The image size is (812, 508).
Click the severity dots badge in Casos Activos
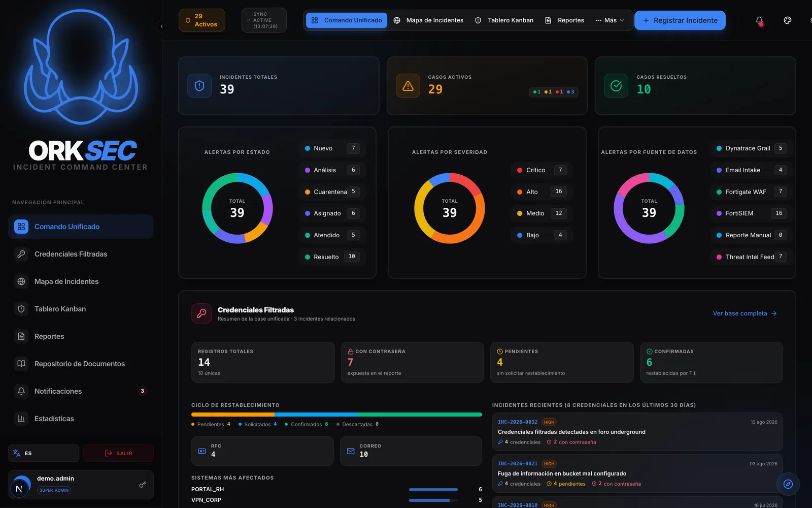[553, 92]
